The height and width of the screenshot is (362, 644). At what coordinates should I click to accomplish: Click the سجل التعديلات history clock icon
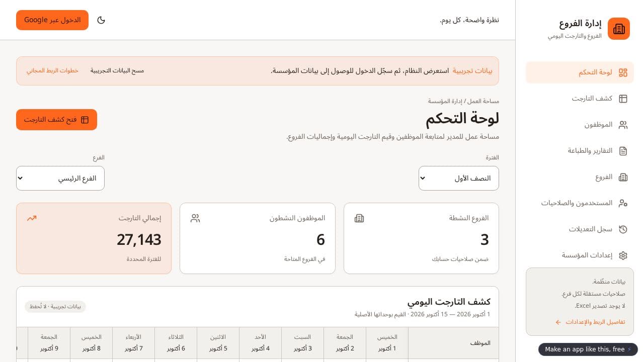pos(623,229)
